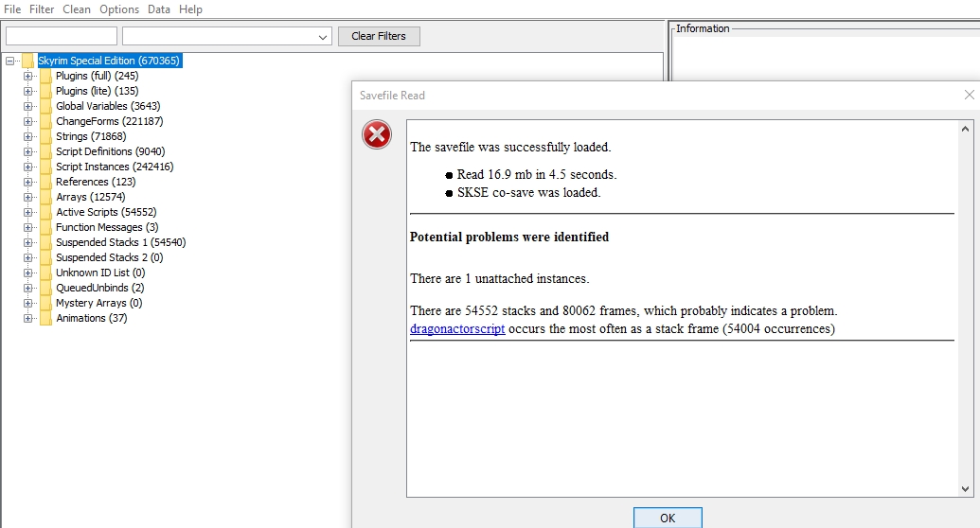Click the dialog scrollbar up arrow
Image resolution: width=980 pixels, height=528 pixels.
(965, 129)
